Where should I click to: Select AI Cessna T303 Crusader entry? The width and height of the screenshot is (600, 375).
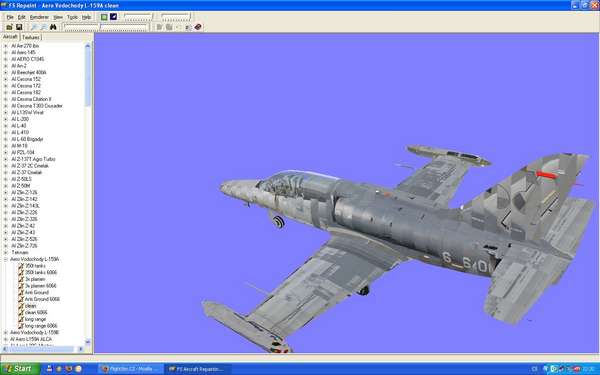[x=37, y=106]
